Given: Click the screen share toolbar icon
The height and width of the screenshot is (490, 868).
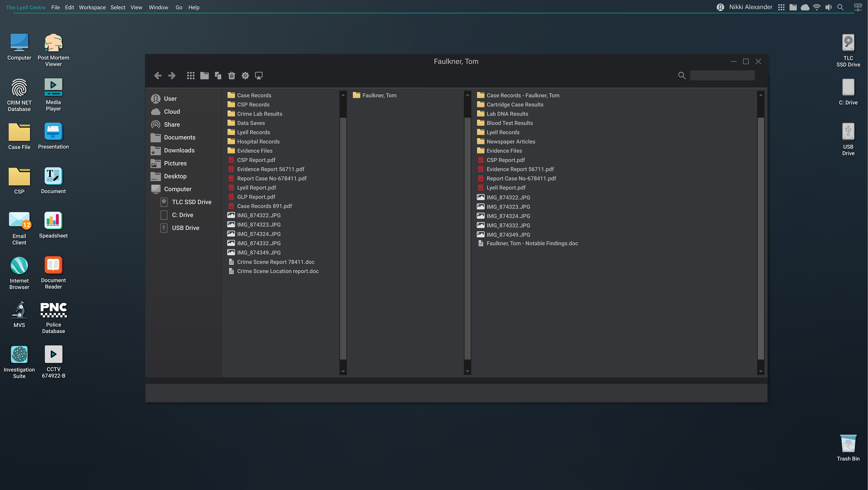Looking at the screenshot, I should (259, 75).
